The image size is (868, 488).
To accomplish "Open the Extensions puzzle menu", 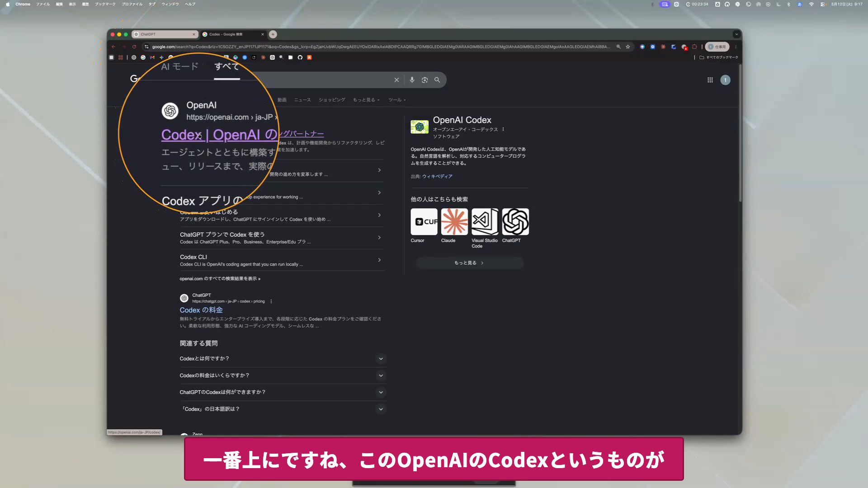I will (695, 47).
